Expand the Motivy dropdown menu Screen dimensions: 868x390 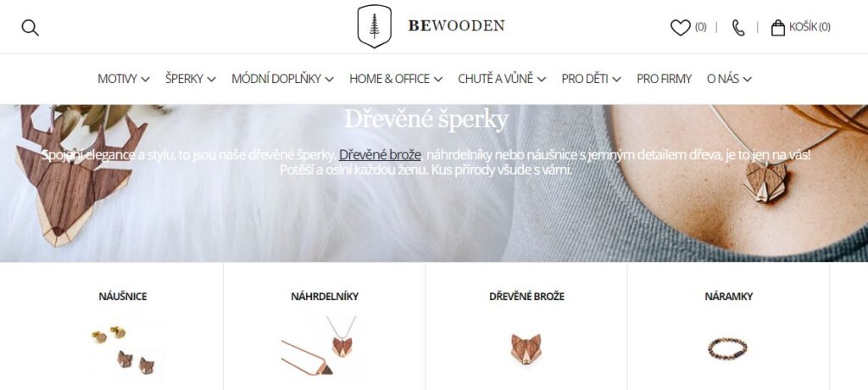point(124,79)
